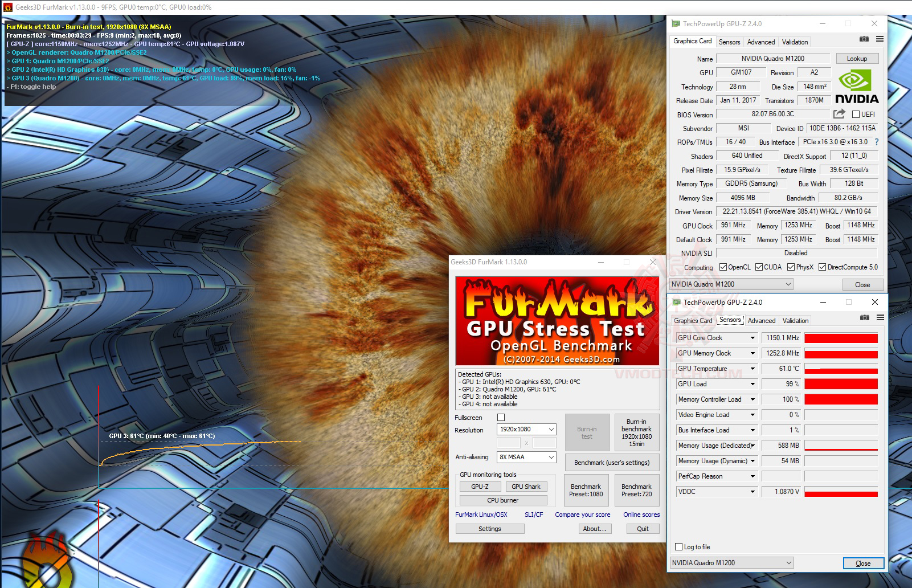Open the Resolution dropdown in FurMark

pos(526,429)
